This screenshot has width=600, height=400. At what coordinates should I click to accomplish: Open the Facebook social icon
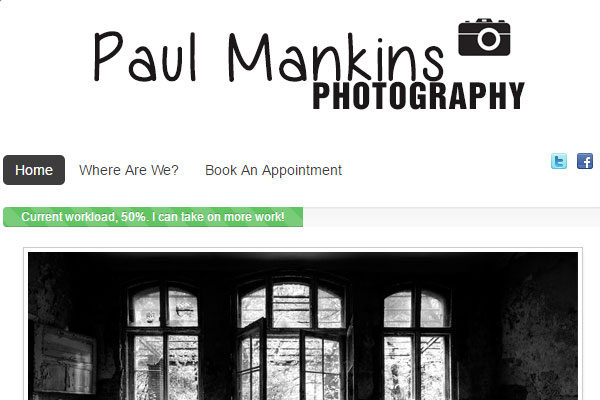pos(585,161)
